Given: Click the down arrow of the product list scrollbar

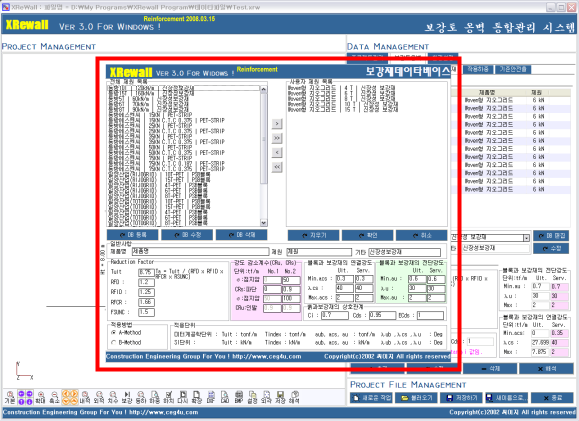Looking at the screenshot, I should pyautogui.click(x=263, y=223).
